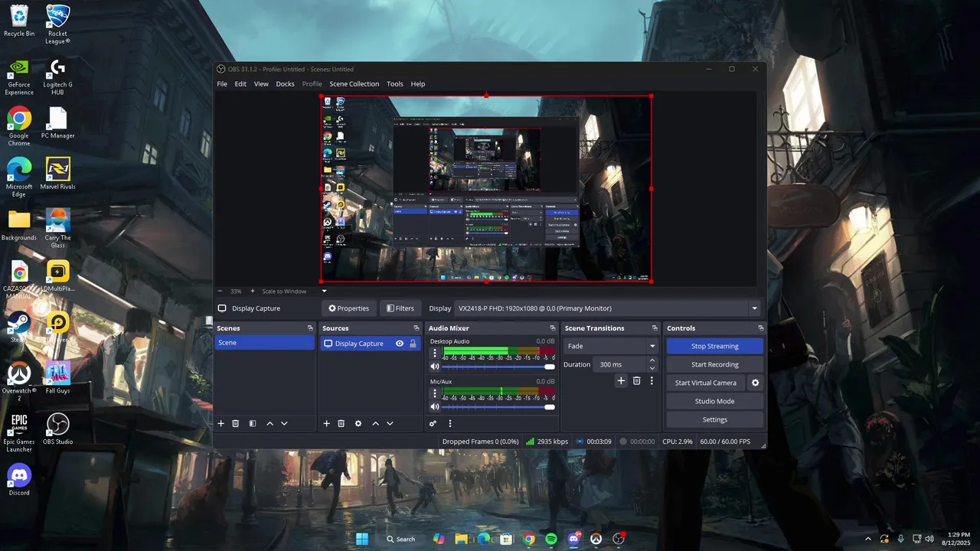Start the Virtual Camera
Image resolution: width=980 pixels, height=551 pixels.
tap(705, 383)
